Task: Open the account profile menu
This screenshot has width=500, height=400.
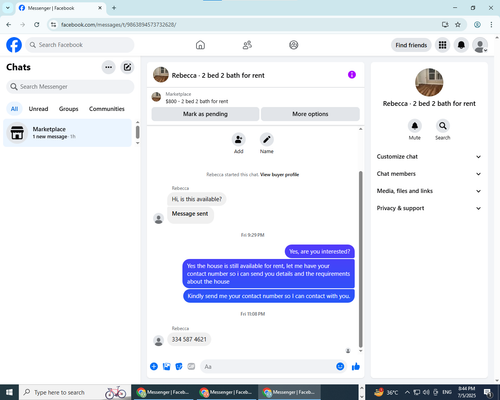Action: [x=480, y=45]
